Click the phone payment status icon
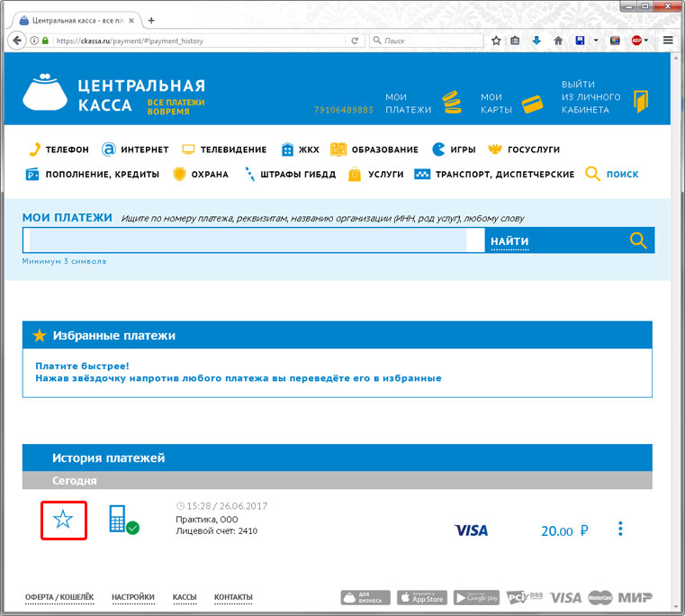This screenshot has height=616, width=685. 123,520
